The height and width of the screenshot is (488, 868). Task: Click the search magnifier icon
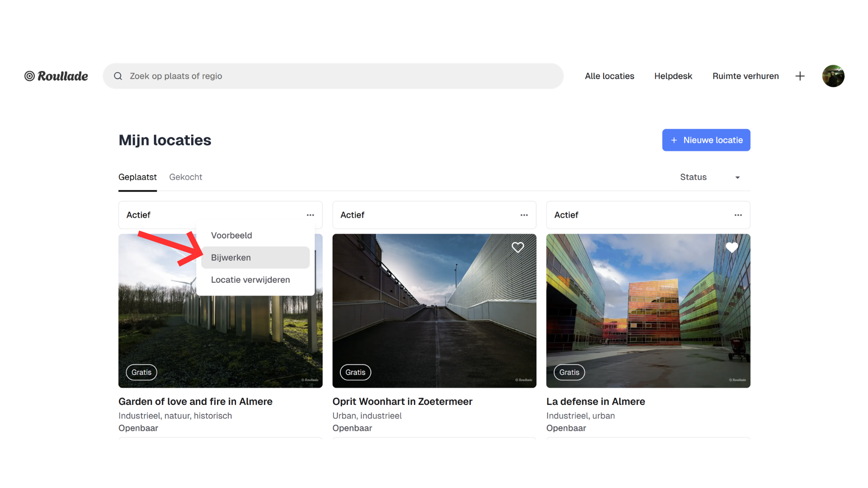click(x=118, y=76)
